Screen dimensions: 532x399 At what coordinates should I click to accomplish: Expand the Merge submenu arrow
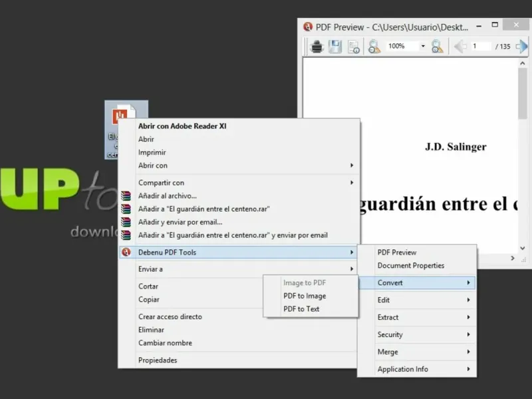469,352
